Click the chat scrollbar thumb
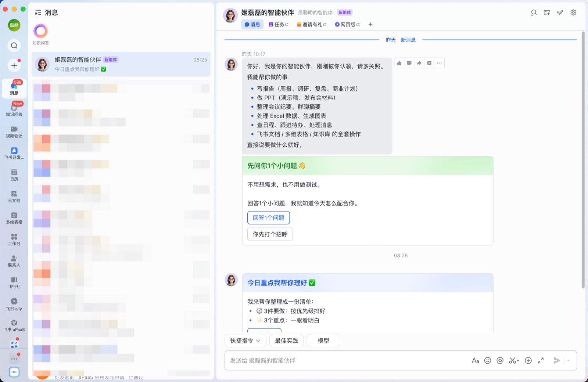This screenshot has height=382, width=588. pyautogui.click(x=583, y=160)
